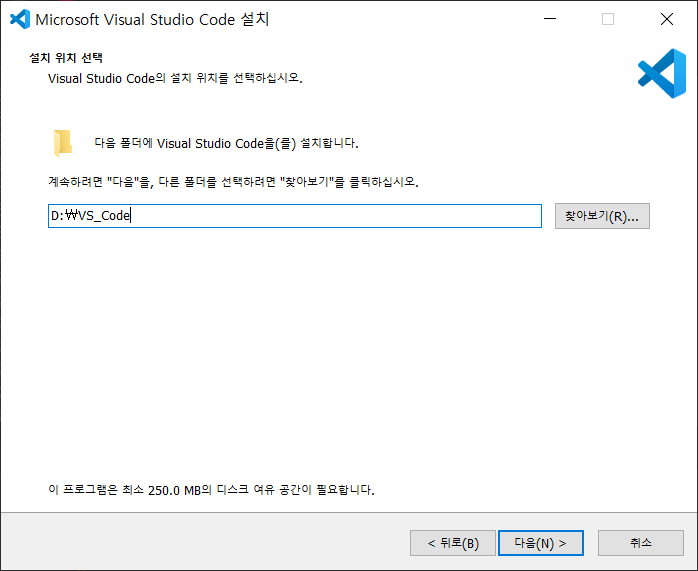This screenshot has height=571, width=698.
Task: Click the 250.0 MB disk space notice
Action: 211,490
